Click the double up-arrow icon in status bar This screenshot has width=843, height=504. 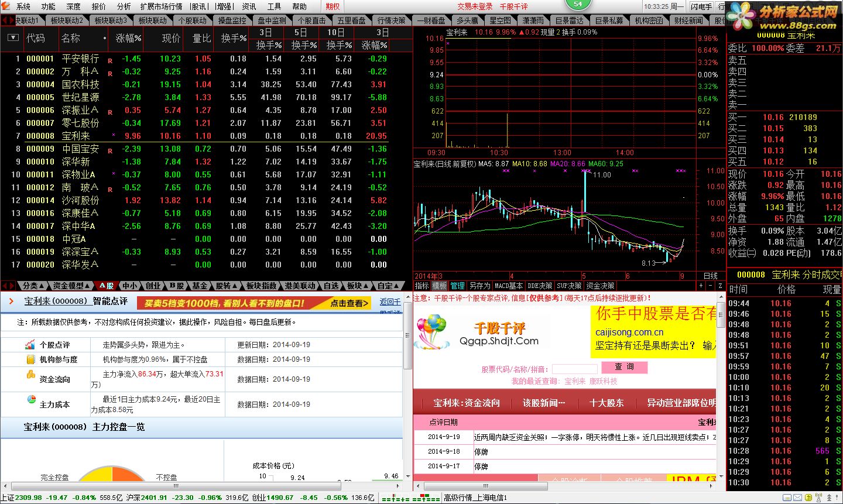point(829,498)
